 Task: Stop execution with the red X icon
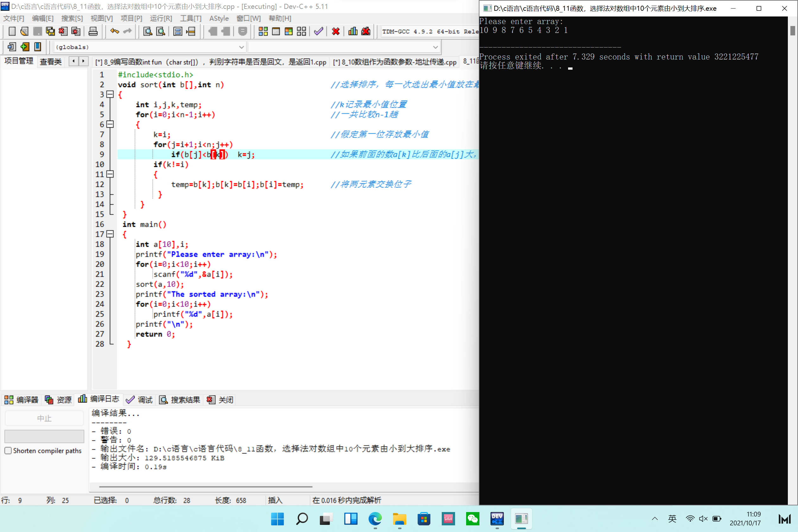[336, 32]
